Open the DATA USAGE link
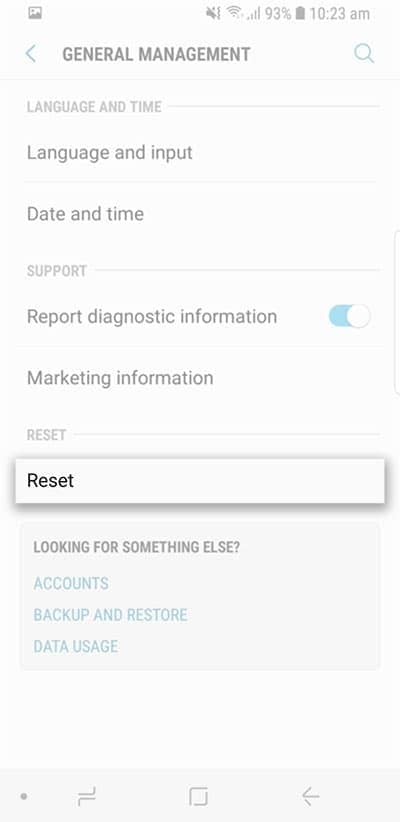This screenshot has width=400, height=822. click(75, 646)
